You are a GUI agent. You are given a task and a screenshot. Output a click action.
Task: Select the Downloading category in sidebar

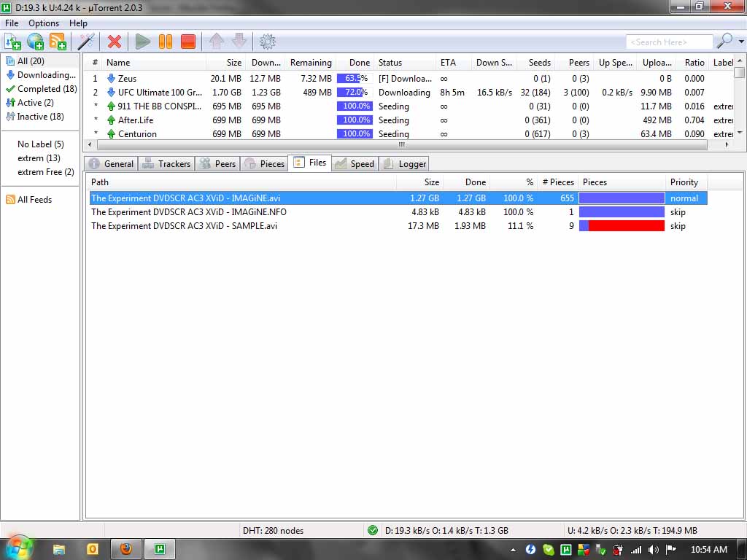tap(41, 75)
